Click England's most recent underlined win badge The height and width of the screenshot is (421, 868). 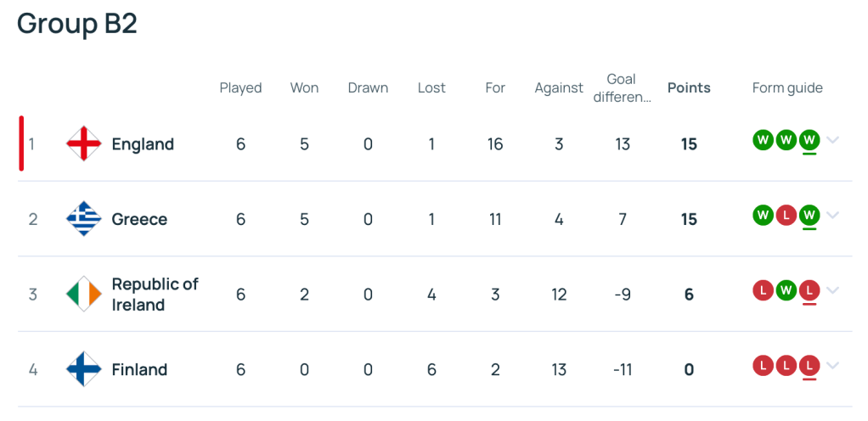[x=809, y=139]
